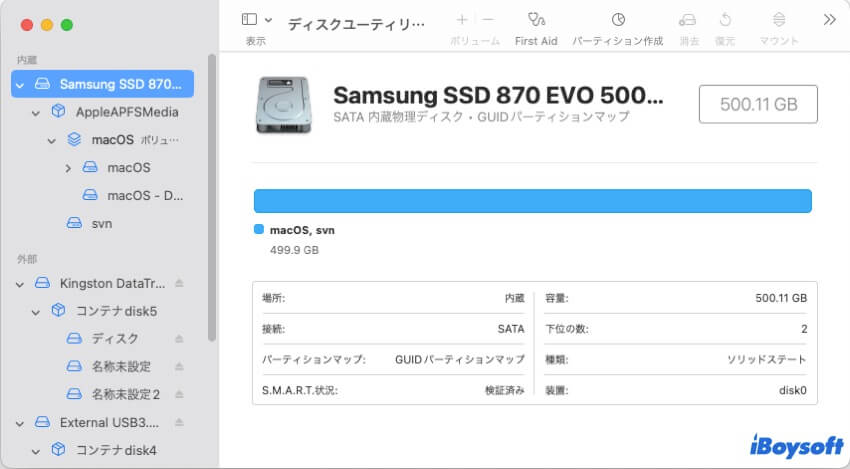Add a volume with the plus icon
Viewport: 850px width, 469px height.
pos(461,20)
